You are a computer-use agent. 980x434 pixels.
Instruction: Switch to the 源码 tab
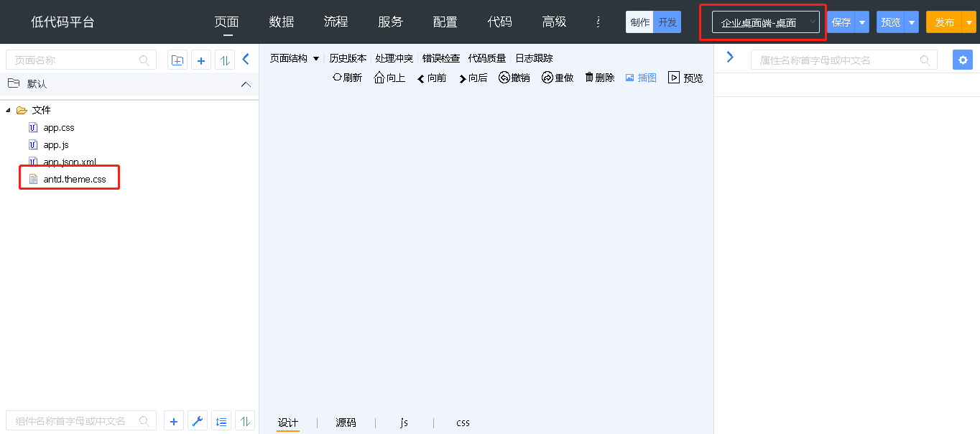point(346,423)
